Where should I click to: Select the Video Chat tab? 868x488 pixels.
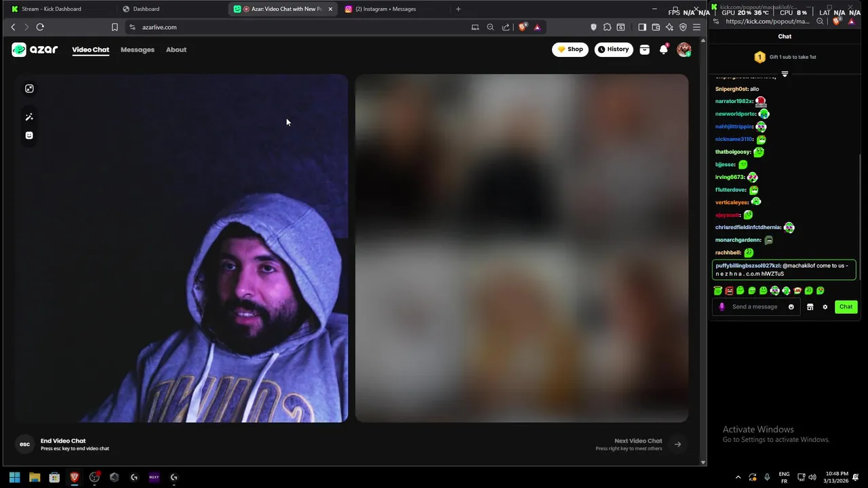91,49
